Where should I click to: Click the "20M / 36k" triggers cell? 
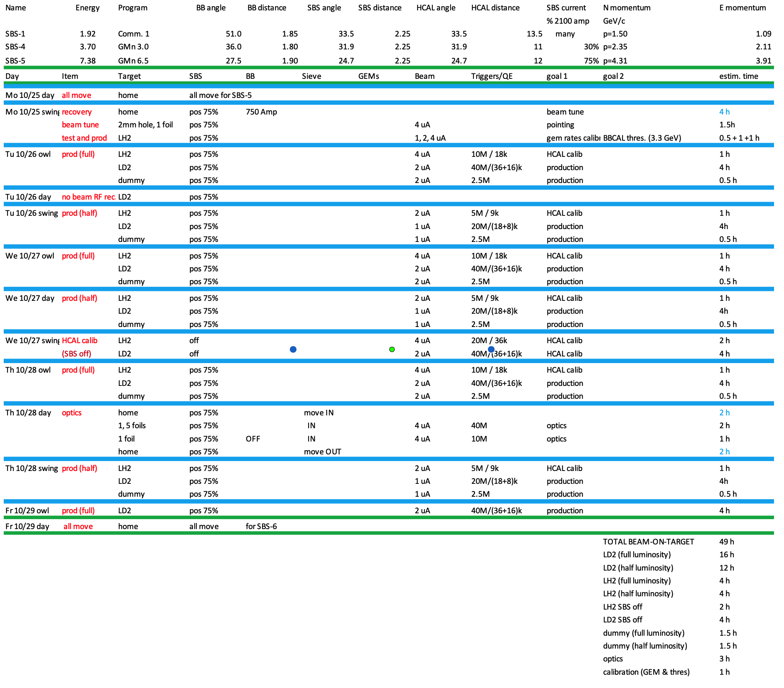coord(489,341)
